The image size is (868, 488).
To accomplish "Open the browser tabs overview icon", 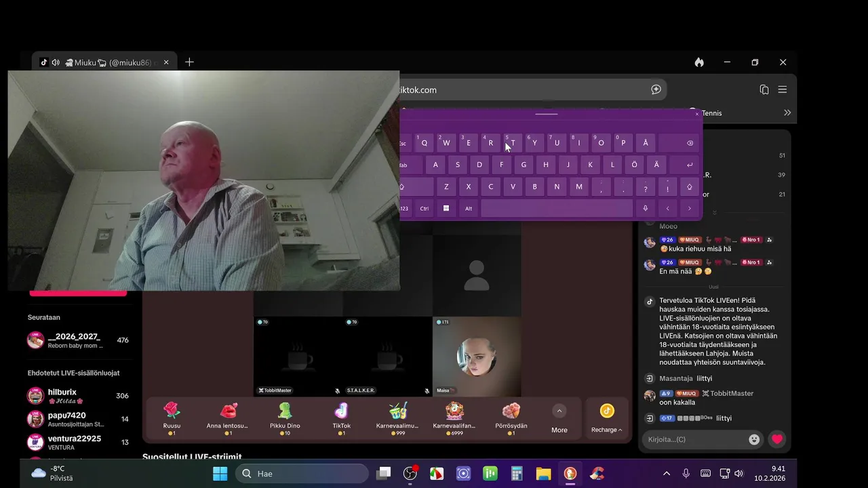I will tap(764, 89).
